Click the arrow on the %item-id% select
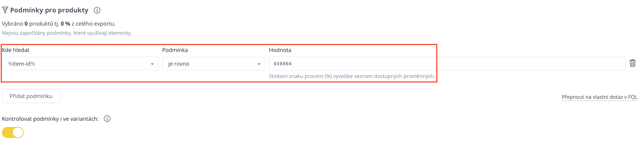The image size is (644, 150). (152, 64)
